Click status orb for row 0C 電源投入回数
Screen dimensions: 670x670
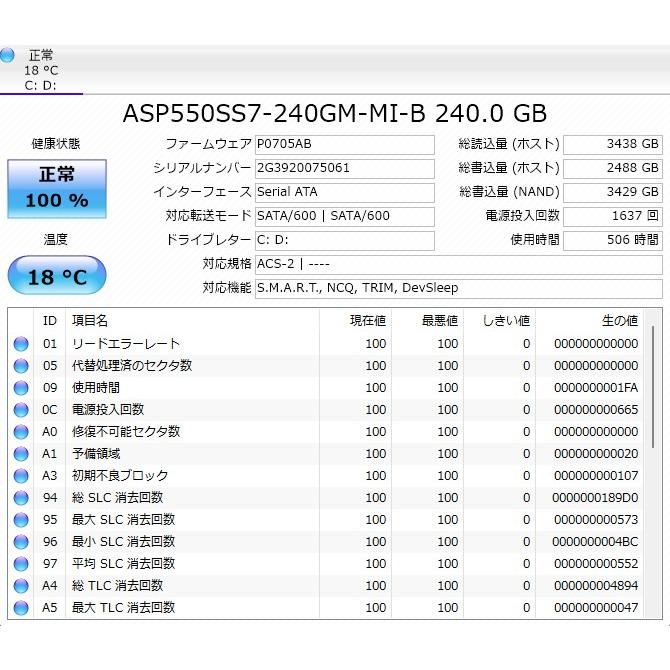[21, 410]
